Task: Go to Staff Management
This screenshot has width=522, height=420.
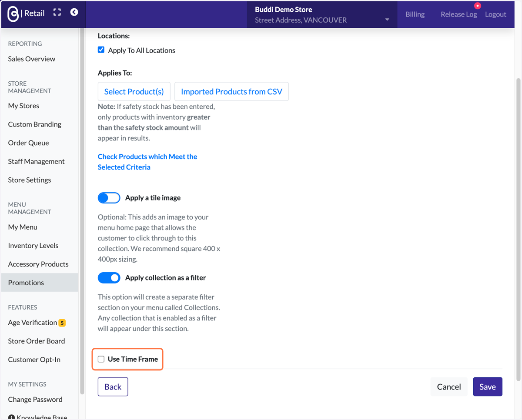Action: coord(36,161)
